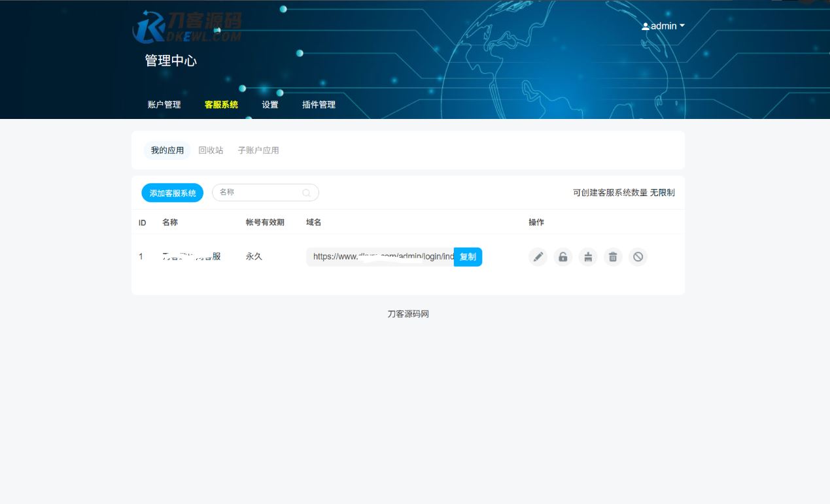
Task: Open the admin dropdown arrow
Action: tap(682, 26)
